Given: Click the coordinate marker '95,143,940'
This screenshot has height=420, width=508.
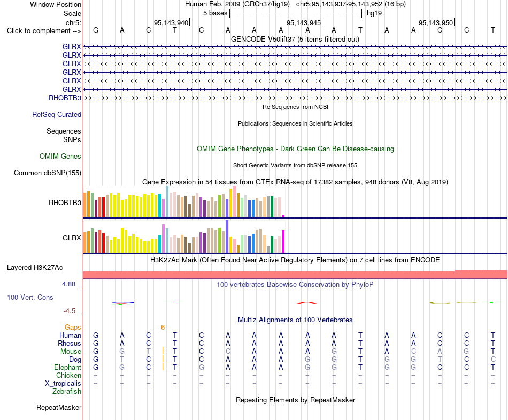Looking at the screenshot, I should (x=171, y=22).
